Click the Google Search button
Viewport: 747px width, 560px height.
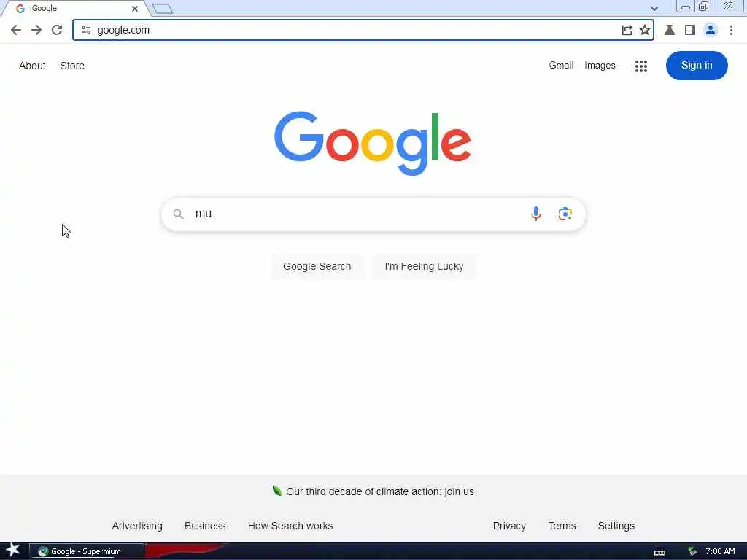click(317, 266)
